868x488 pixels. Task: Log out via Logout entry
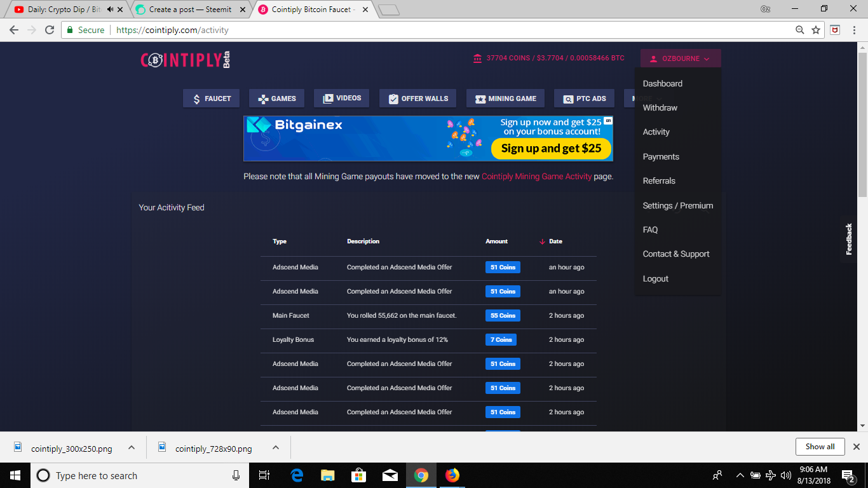point(655,279)
